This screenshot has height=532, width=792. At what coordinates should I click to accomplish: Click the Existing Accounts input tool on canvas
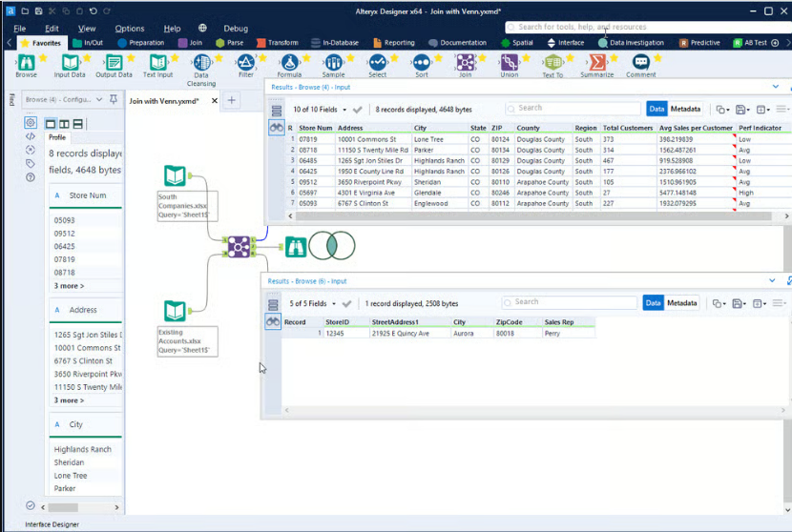[175, 311]
